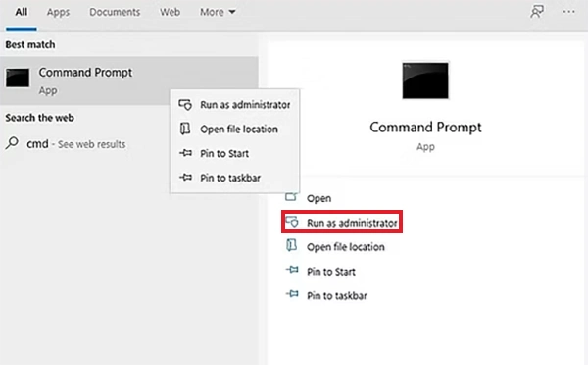Image resolution: width=588 pixels, height=365 pixels.
Task: Click Command Prompt title in preview pane
Action: [x=425, y=127]
